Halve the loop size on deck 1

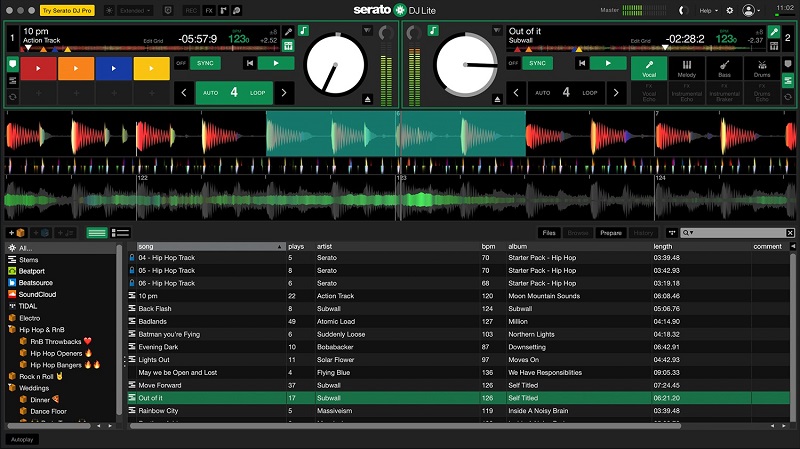pos(184,93)
